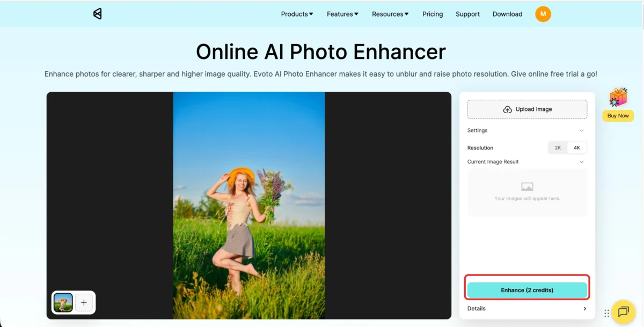644x327 pixels.
Task: Select 4K resolution option
Action: pyautogui.click(x=577, y=148)
